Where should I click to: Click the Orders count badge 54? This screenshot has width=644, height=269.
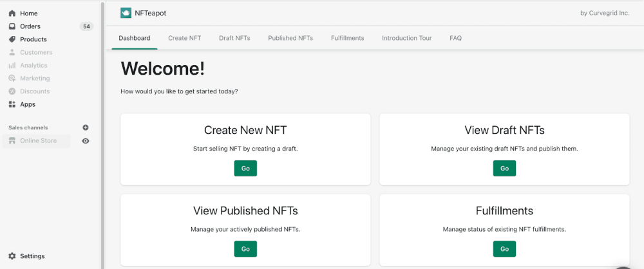(x=86, y=26)
